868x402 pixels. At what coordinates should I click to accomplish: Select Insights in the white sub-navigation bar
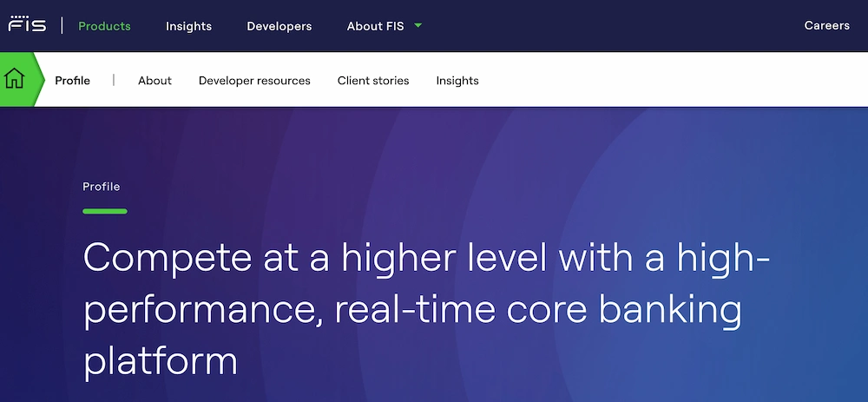tap(457, 81)
